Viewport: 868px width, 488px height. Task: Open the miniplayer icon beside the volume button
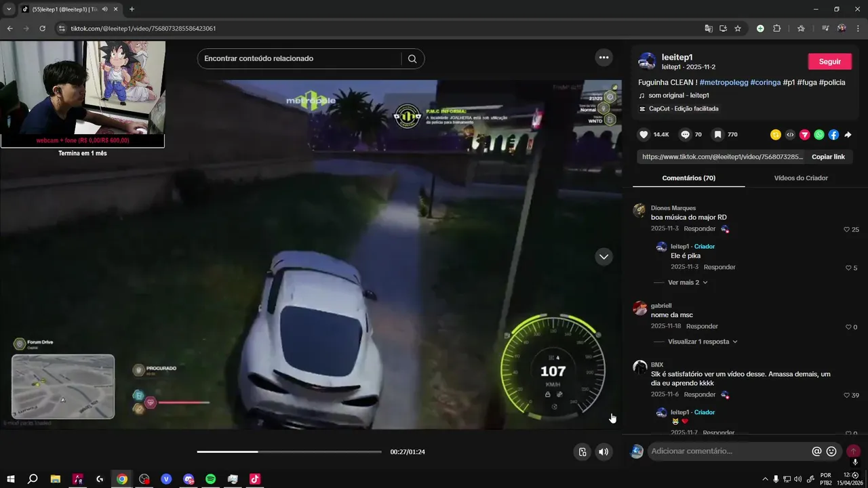coord(582,452)
